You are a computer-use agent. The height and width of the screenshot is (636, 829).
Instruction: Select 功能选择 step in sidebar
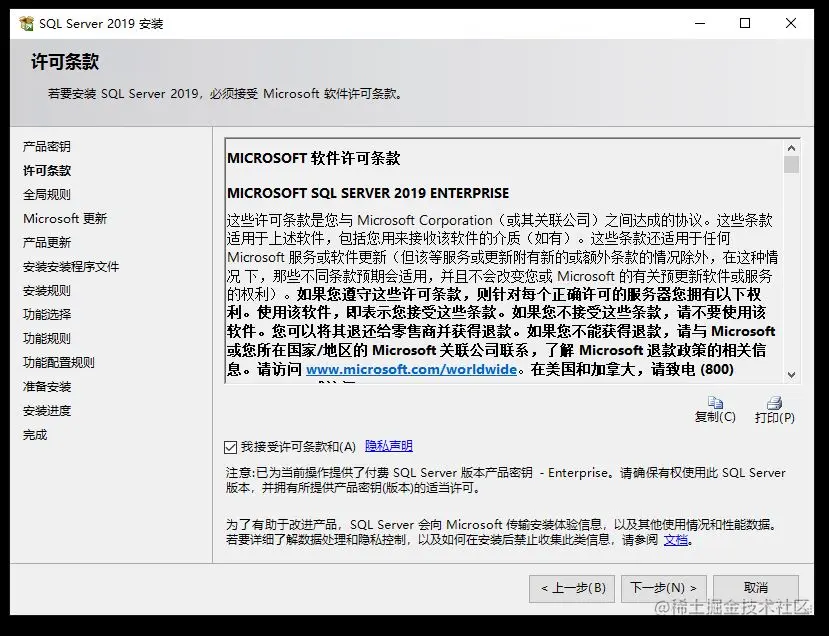coord(47,315)
